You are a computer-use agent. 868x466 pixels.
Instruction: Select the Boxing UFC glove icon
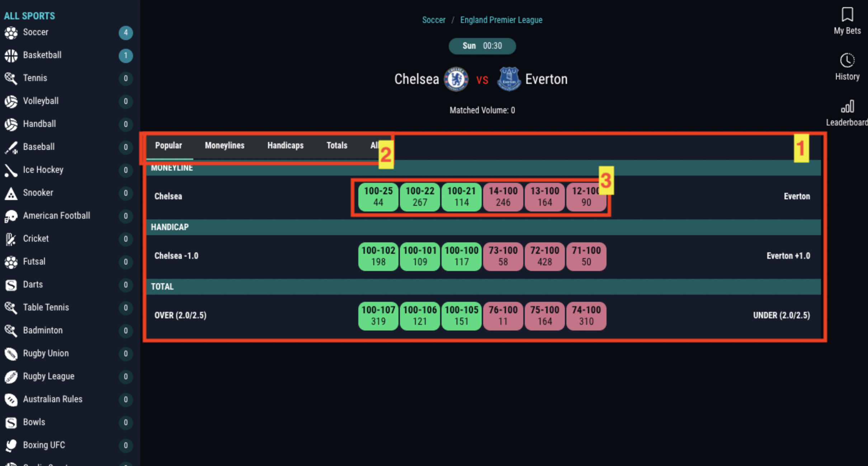(x=11, y=445)
